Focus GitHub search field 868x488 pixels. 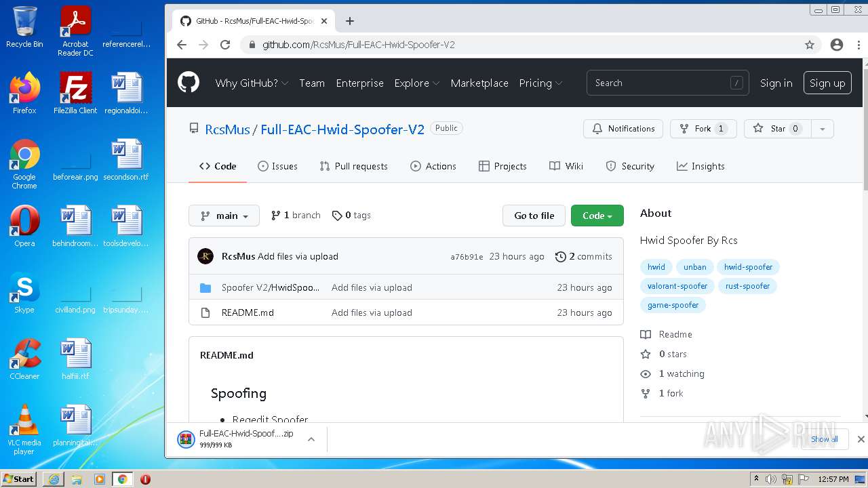click(668, 83)
